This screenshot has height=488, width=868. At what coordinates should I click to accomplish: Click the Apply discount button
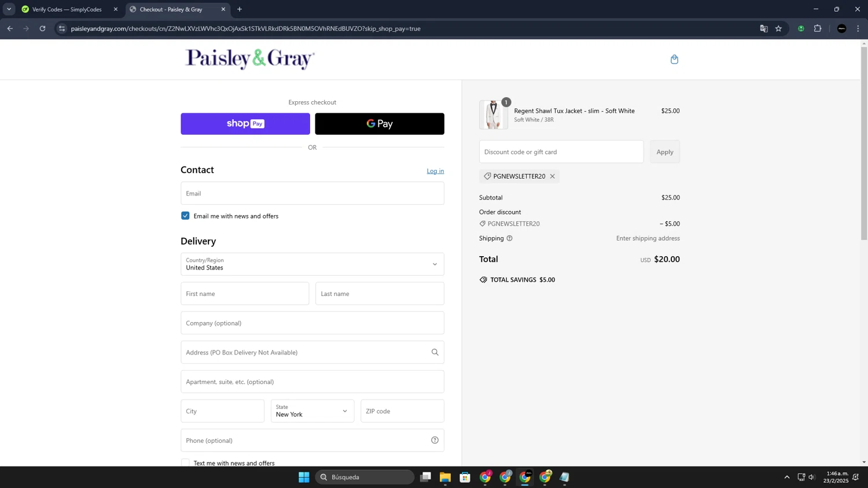click(x=664, y=151)
